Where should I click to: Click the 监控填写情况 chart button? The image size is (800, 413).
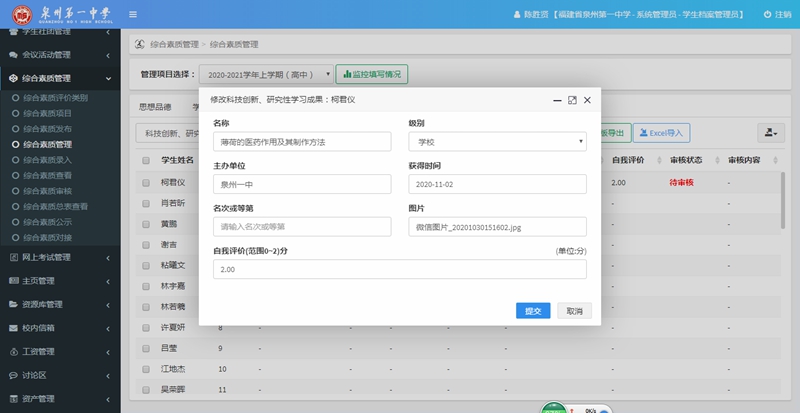tap(371, 74)
